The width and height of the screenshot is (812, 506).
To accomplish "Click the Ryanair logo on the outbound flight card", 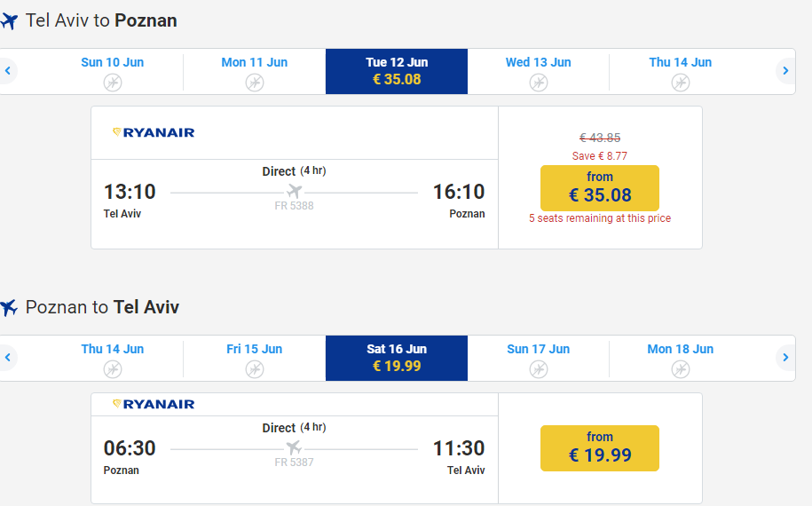I will pos(154,132).
